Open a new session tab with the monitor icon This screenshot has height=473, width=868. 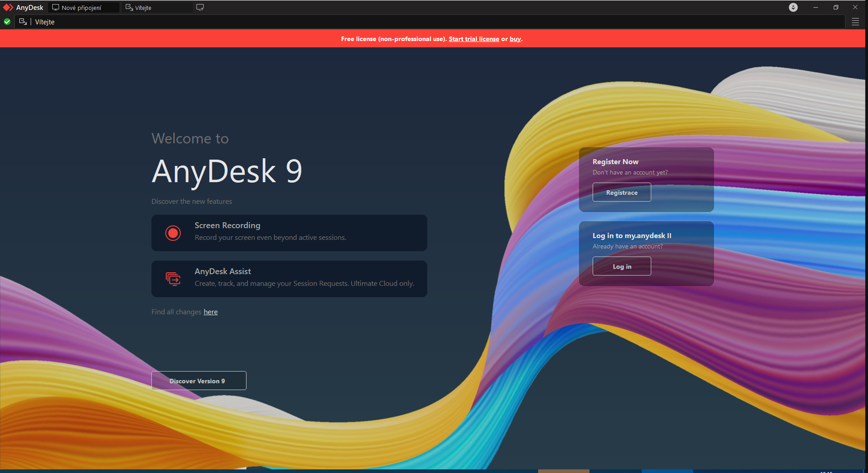(x=200, y=7)
